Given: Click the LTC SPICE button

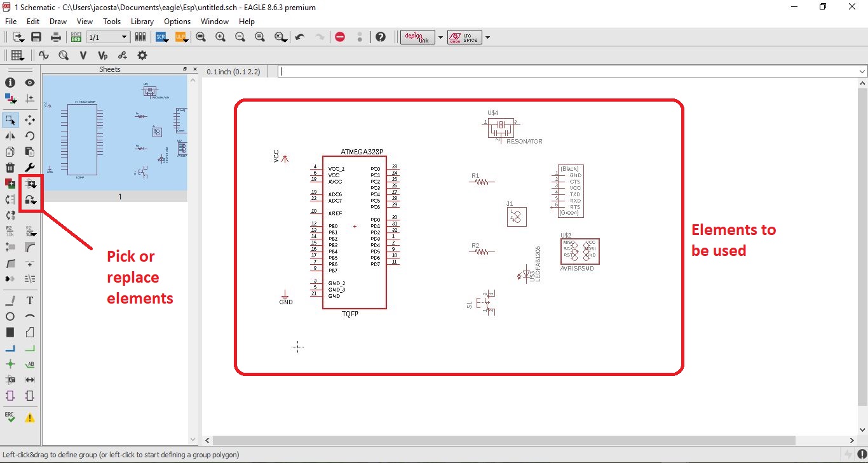Looking at the screenshot, I should [465, 37].
